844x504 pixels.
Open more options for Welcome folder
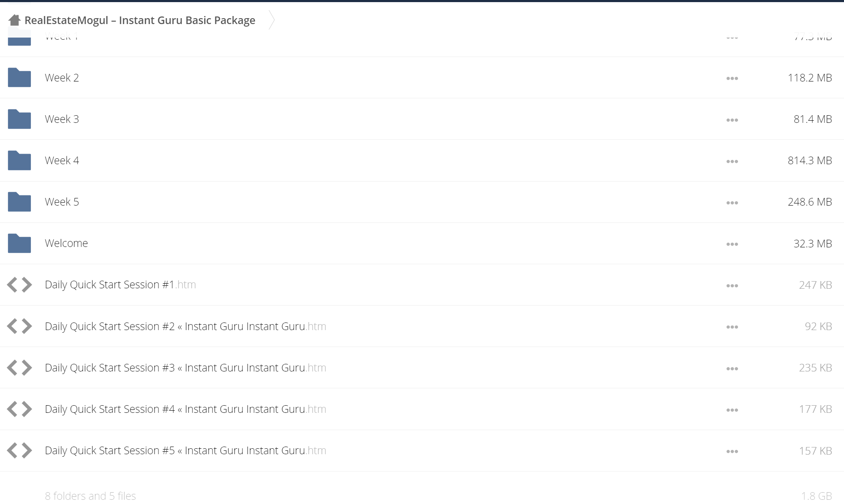tap(732, 244)
